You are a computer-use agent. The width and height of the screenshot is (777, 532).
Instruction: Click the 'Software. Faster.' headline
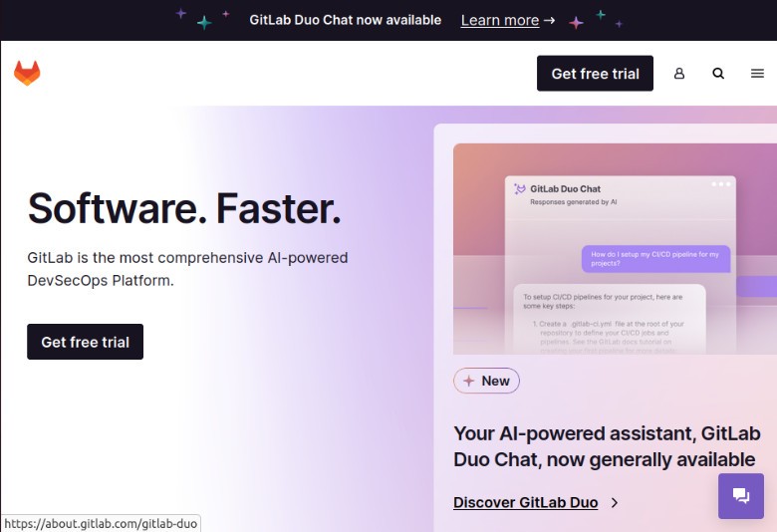click(x=184, y=209)
